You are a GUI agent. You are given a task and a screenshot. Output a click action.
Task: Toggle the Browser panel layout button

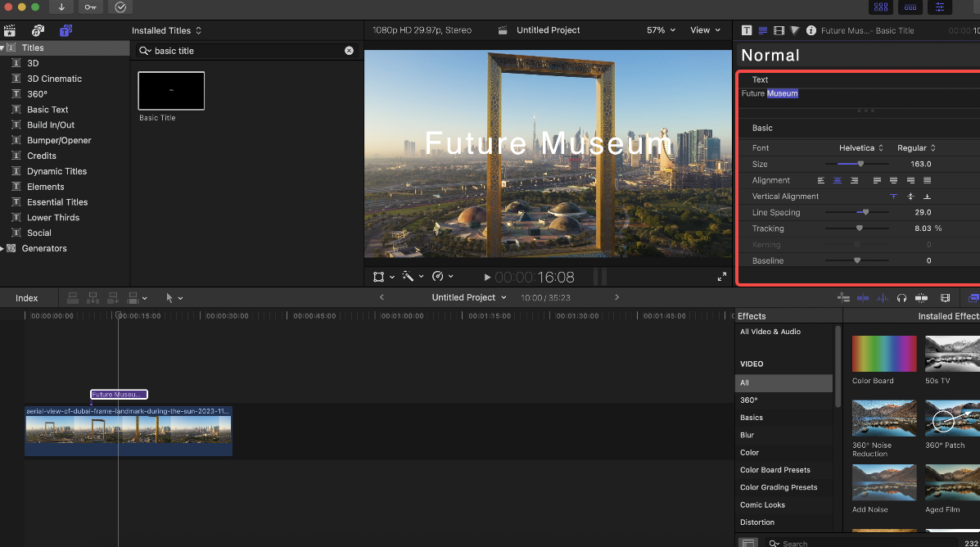(x=881, y=7)
